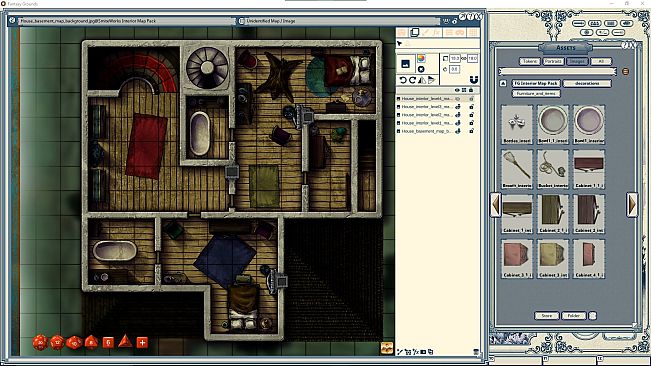Go to previous Assets page
Viewport: 651px width, 366px height.
click(x=496, y=205)
